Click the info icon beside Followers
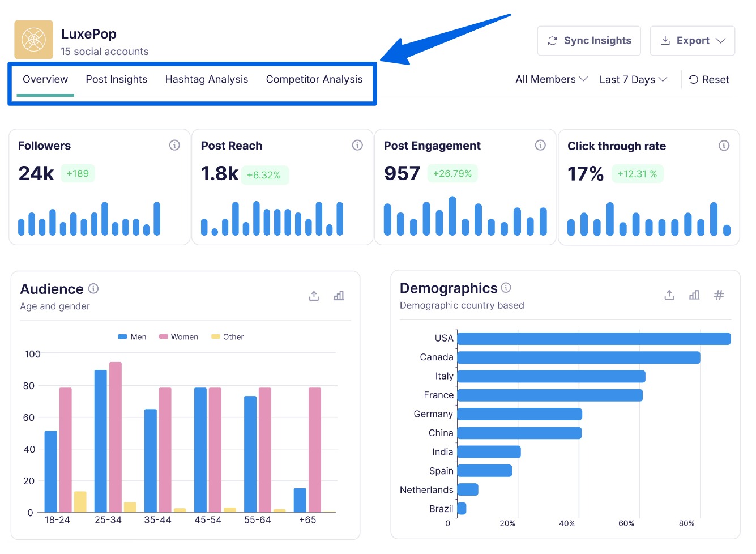This screenshot has width=756, height=554. [x=174, y=145]
